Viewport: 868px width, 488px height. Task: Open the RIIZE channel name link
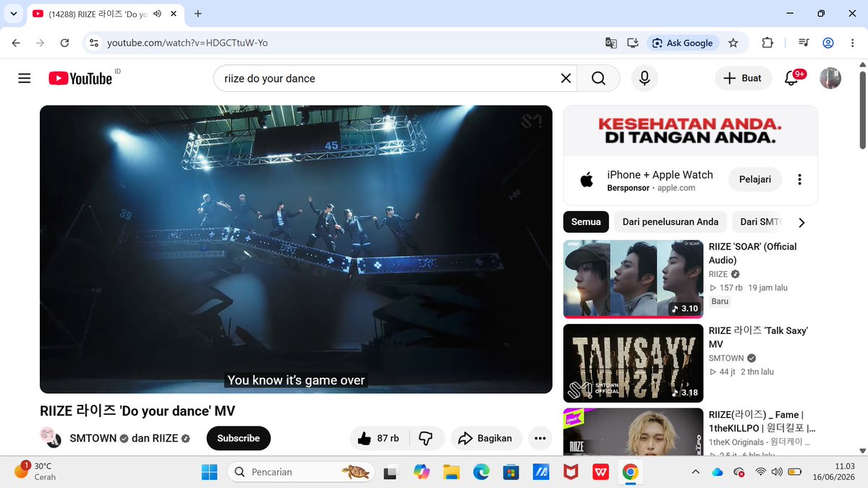164,438
